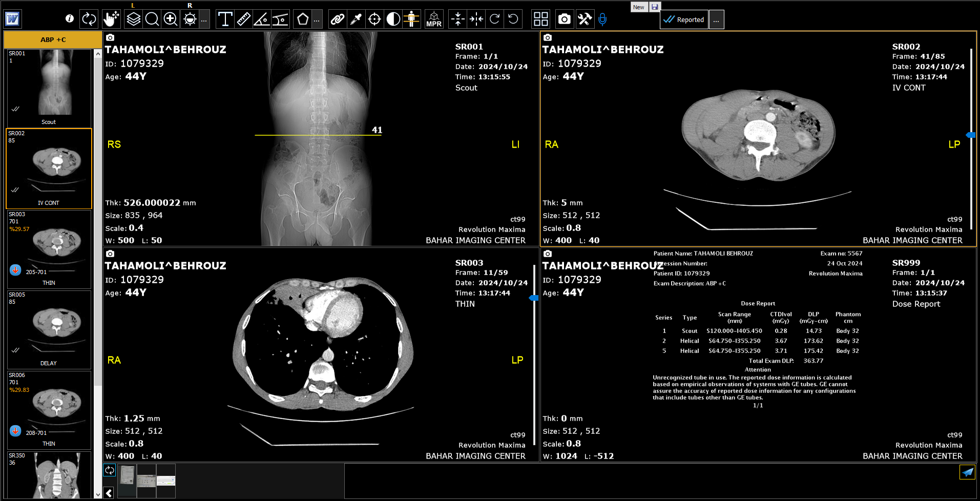Screen dimensions: 980x501
Task: Select the stack scroll layers tool
Action: pyautogui.click(x=133, y=19)
